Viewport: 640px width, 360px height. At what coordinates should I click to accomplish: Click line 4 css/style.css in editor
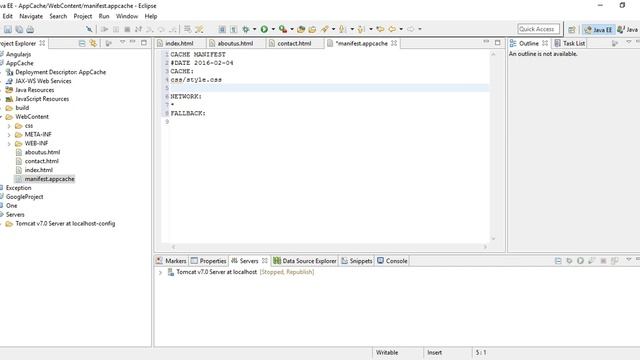tap(196, 80)
